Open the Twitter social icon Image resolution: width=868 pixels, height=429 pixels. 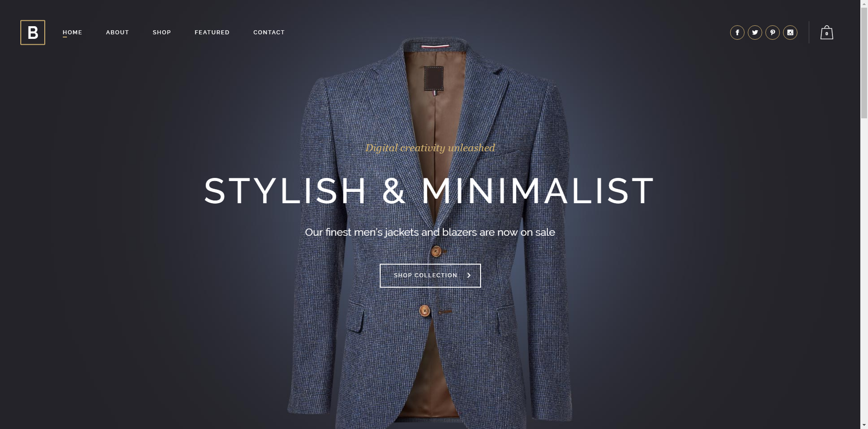(755, 33)
